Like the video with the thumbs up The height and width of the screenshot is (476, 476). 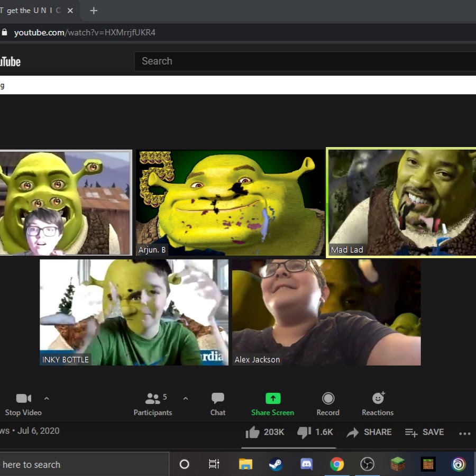pyautogui.click(x=253, y=432)
